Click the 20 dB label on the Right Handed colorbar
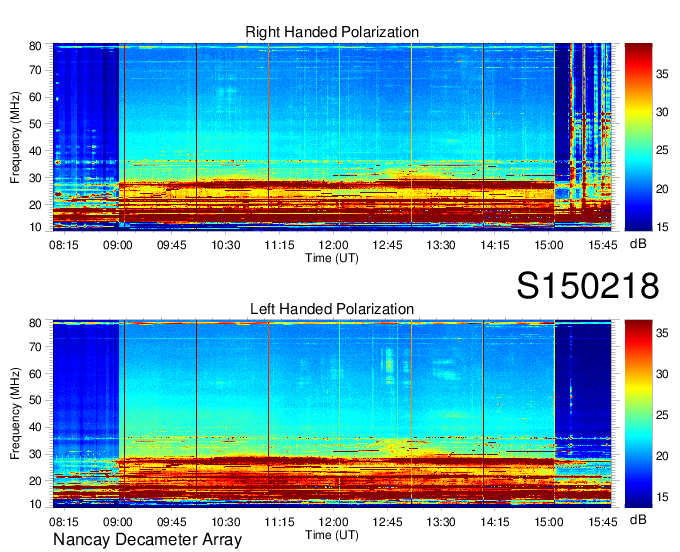 click(662, 189)
